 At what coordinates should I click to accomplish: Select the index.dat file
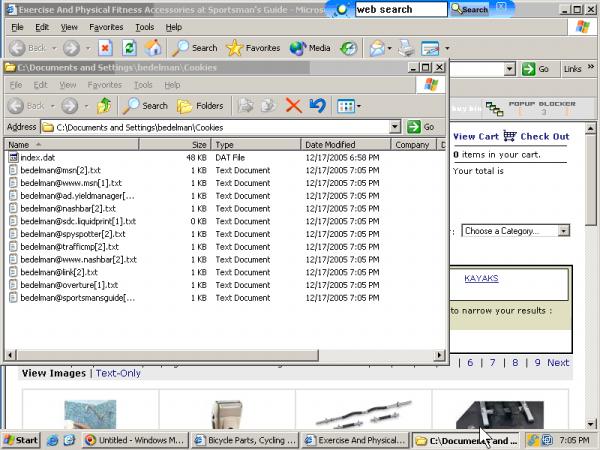(x=38, y=157)
